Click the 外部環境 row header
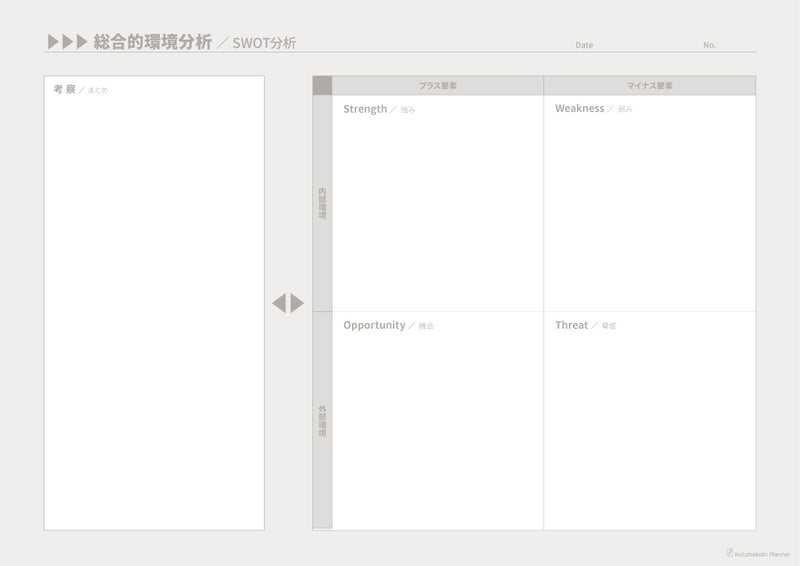 click(322, 421)
